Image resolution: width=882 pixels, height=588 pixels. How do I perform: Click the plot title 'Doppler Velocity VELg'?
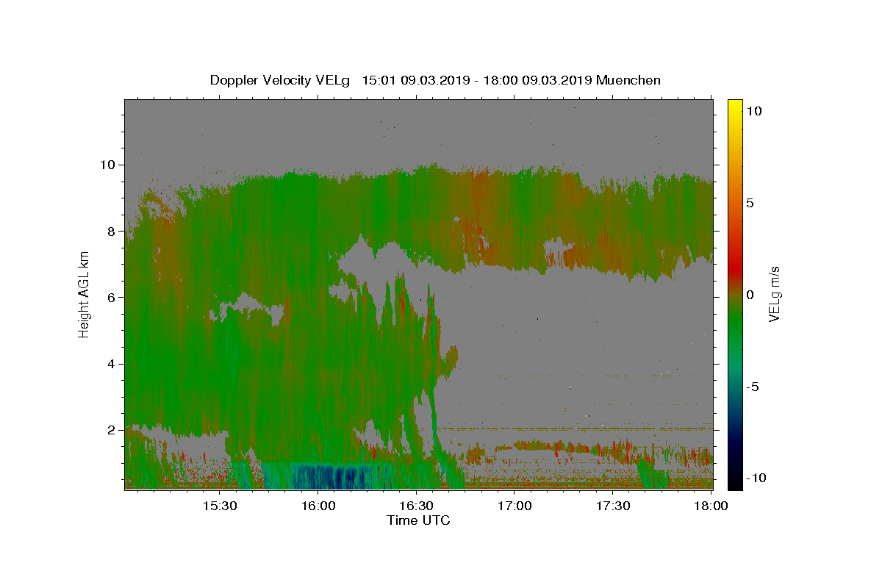pos(281,80)
